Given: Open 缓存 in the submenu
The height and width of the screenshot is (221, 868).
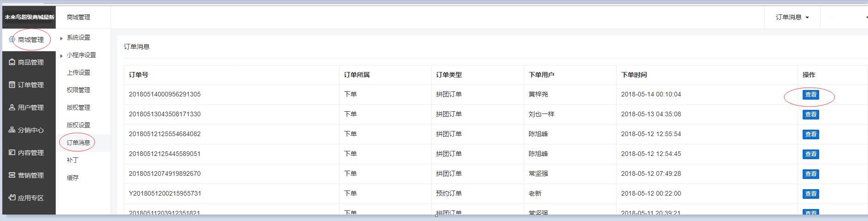Looking at the screenshot, I should (73, 178).
